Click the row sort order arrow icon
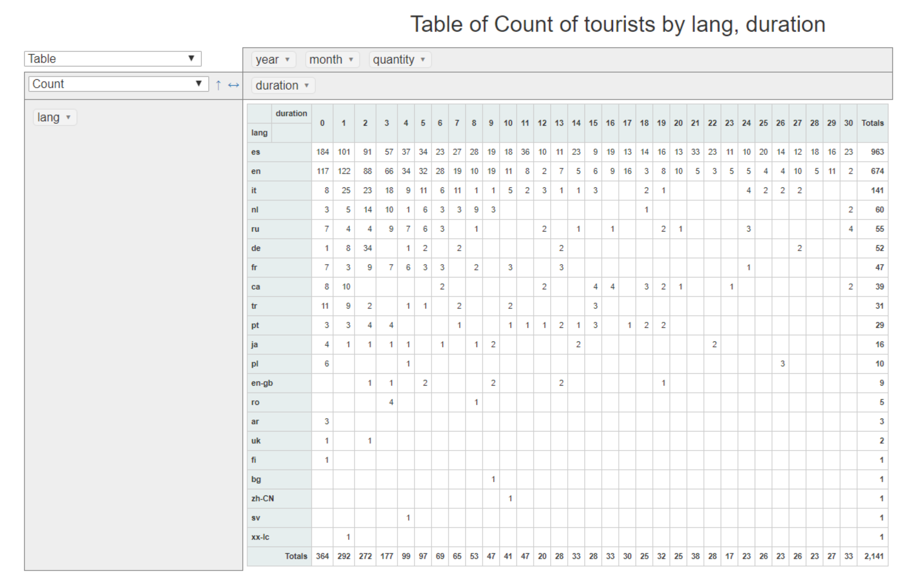 [218, 85]
